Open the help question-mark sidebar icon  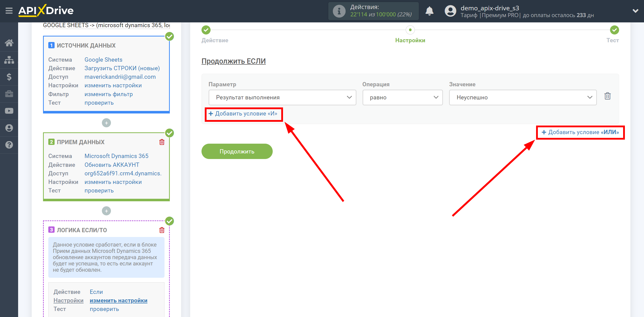click(9, 145)
